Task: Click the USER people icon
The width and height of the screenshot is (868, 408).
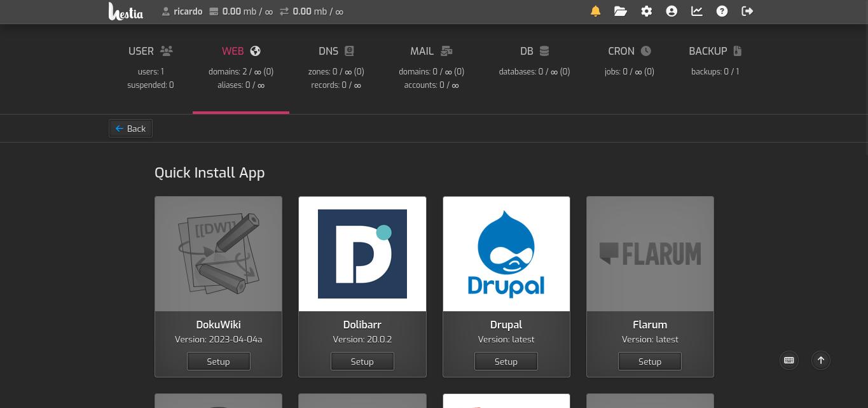Action: tap(167, 51)
